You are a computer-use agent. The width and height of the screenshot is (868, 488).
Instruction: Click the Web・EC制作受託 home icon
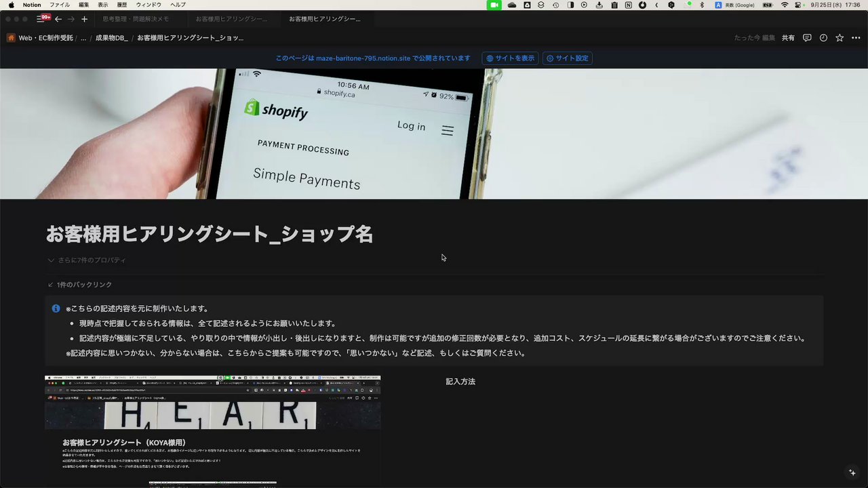12,38
